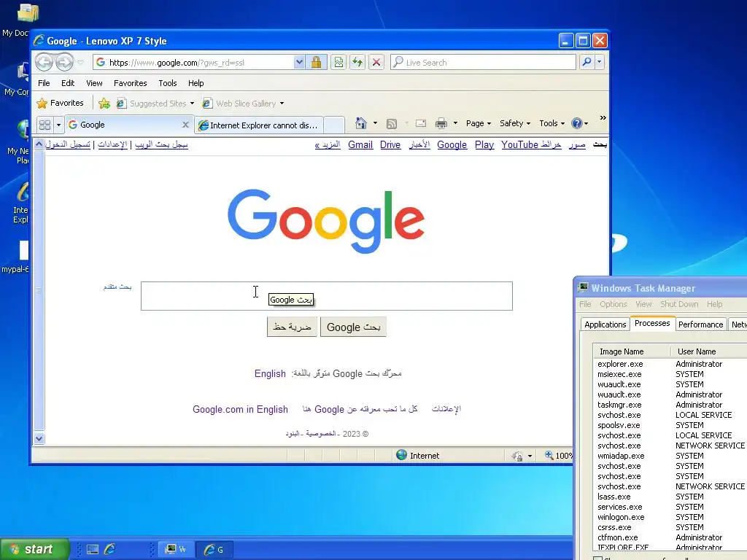747x560 pixels.
Task: Click the zoom level magnifier in status bar
Action: click(x=549, y=455)
